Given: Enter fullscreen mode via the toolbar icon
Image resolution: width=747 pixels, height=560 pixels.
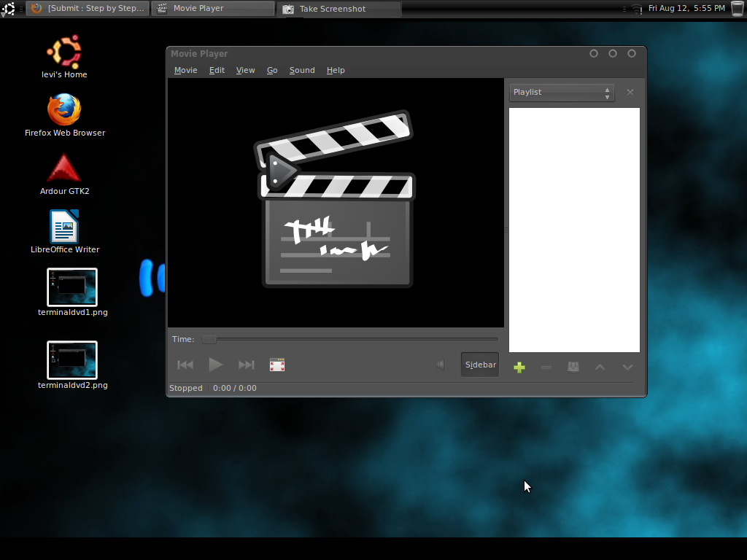Looking at the screenshot, I should click(276, 365).
